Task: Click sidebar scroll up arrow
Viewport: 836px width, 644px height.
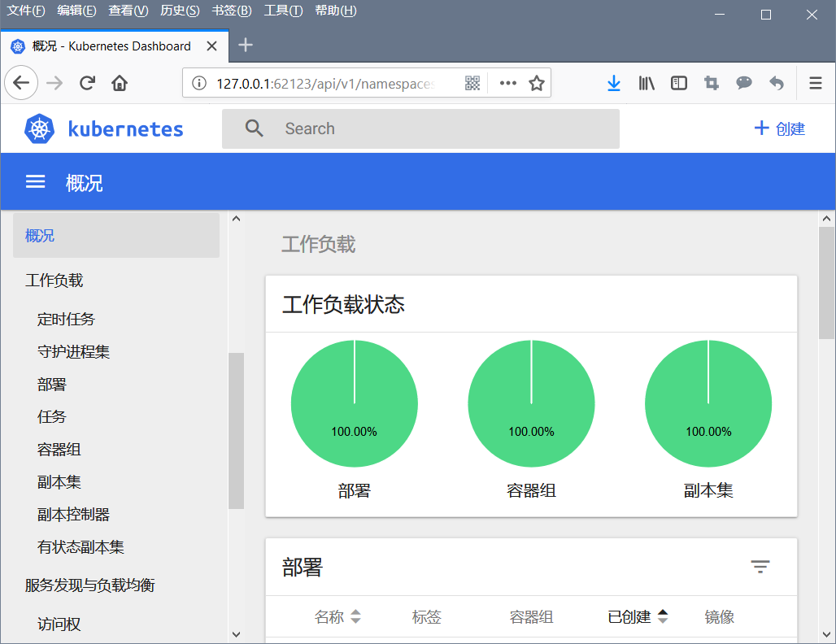Action: [236, 219]
